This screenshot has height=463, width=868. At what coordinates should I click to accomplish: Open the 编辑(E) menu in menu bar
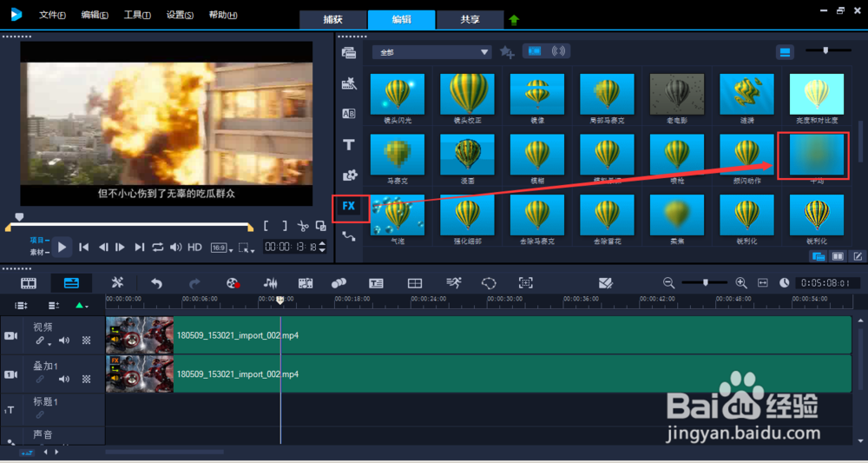click(x=95, y=15)
